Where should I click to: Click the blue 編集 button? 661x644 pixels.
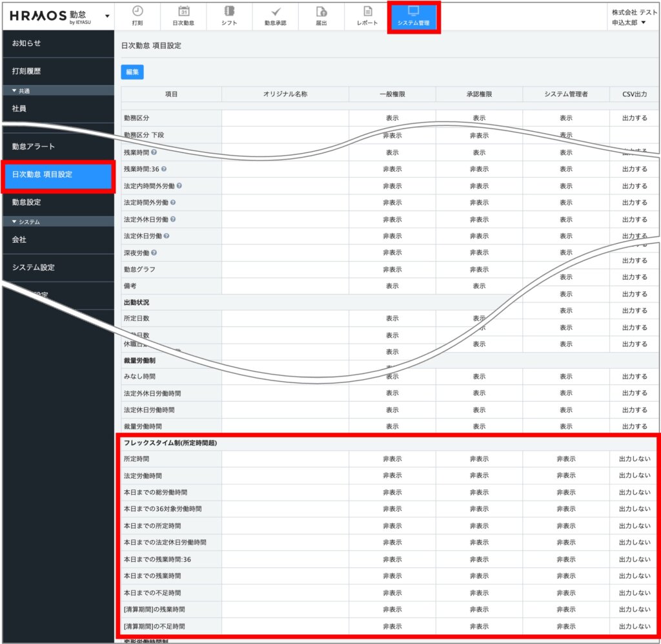(x=132, y=72)
